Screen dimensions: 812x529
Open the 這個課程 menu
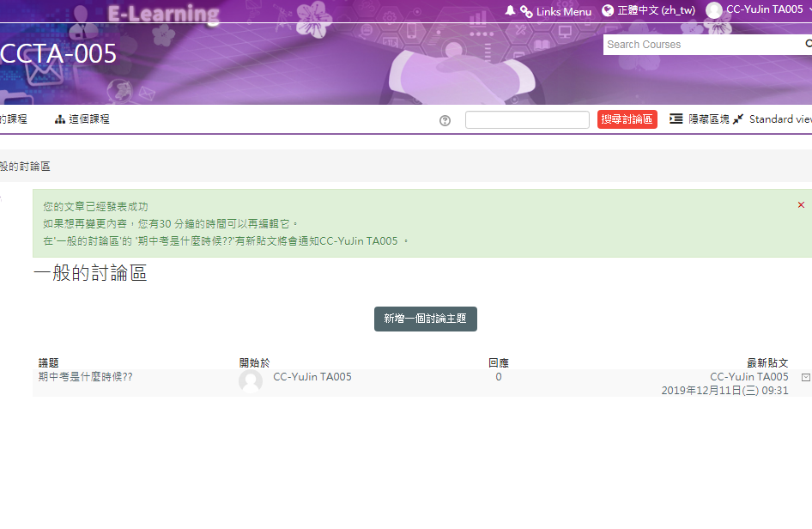[x=89, y=119]
